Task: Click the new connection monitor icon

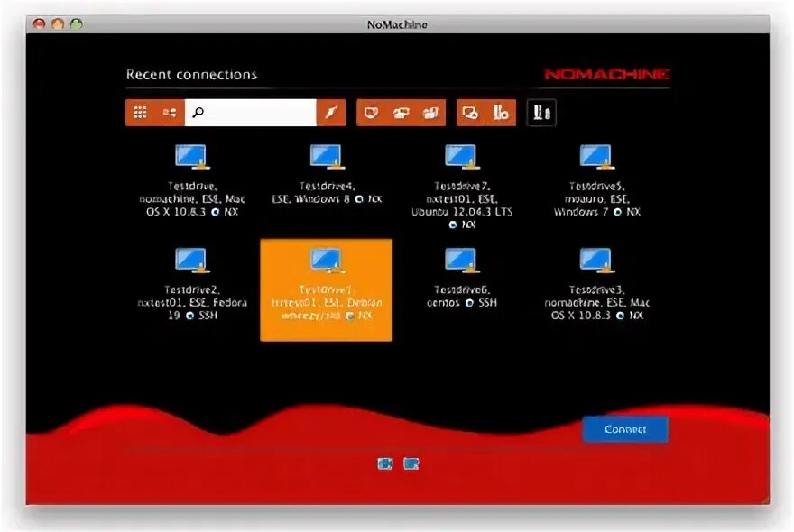Action: click(x=371, y=113)
